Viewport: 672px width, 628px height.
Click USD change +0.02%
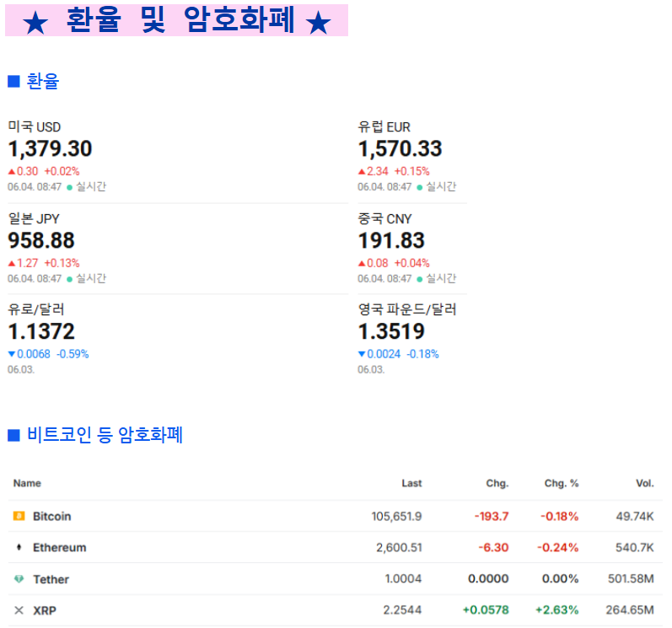tap(62, 171)
